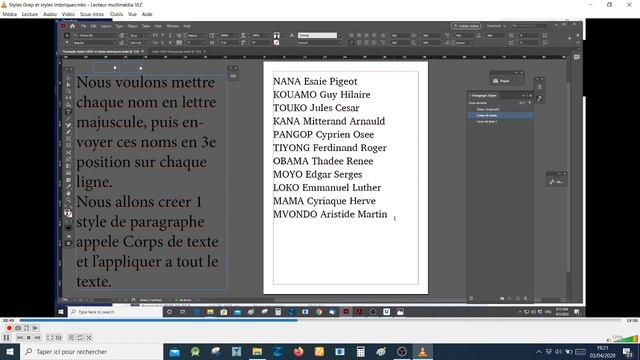Jump to previous media in VLC
This screenshot has height=360, width=640.
(x=20, y=338)
